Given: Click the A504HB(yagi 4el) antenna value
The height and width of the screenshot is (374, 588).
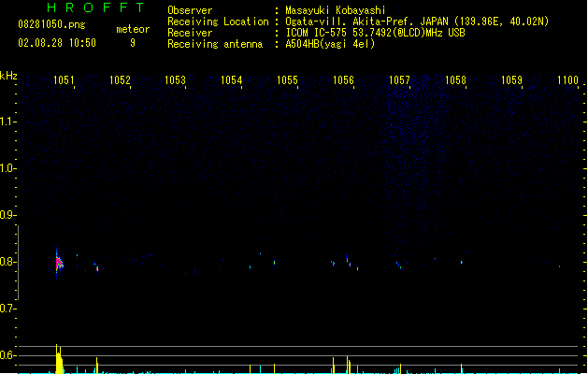Looking at the screenshot, I should click(330, 44).
